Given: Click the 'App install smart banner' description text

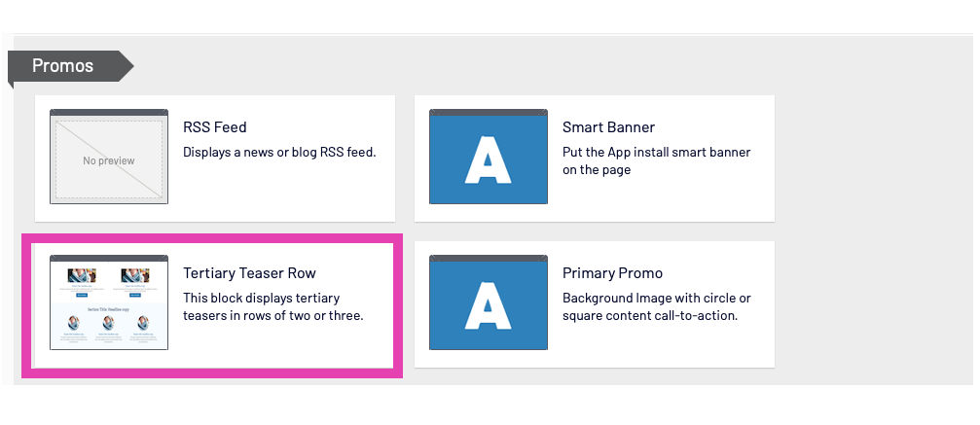Looking at the screenshot, I should click(x=656, y=160).
